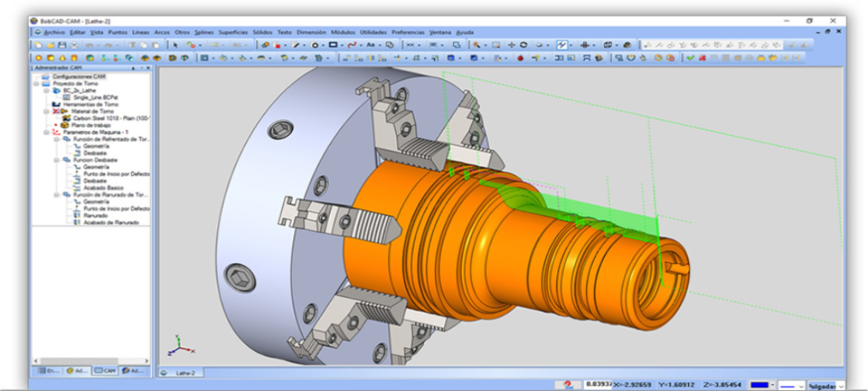Open the Pulgadas units dropdown

click(x=823, y=384)
